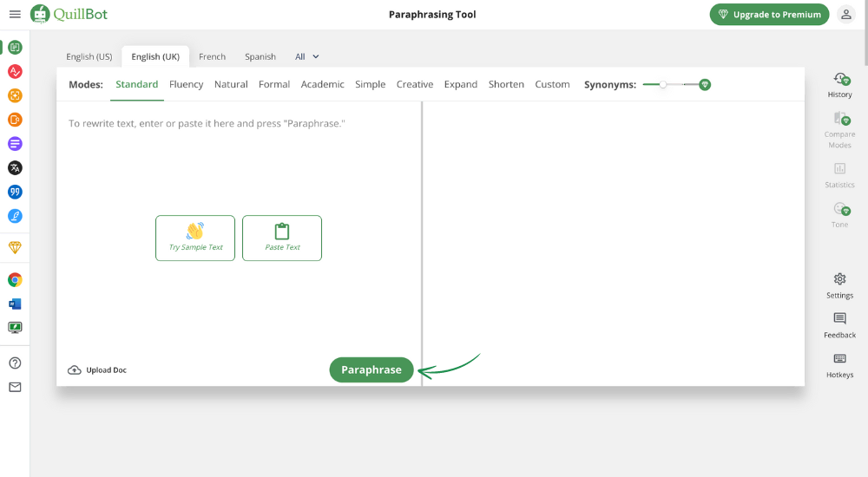The height and width of the screenshot is (477, 868).
Task: Click Upgrade to Premium button
Action: coord(769,15)
